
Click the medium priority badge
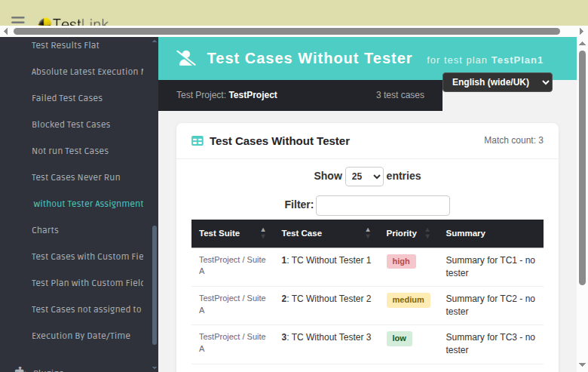point(409,300)
